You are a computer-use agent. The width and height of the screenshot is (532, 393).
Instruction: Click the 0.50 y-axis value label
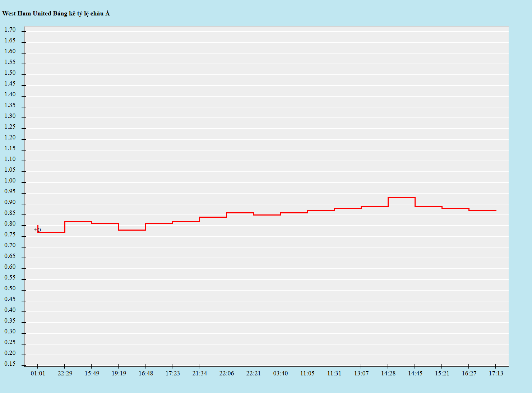(10, 288)
